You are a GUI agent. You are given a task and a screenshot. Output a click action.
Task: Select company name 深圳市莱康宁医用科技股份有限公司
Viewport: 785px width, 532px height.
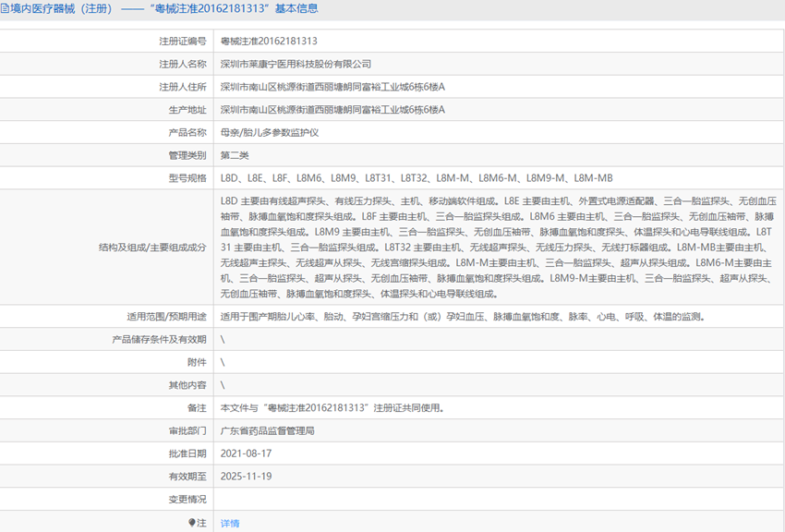pyautogui.click(x=296, y=64)
